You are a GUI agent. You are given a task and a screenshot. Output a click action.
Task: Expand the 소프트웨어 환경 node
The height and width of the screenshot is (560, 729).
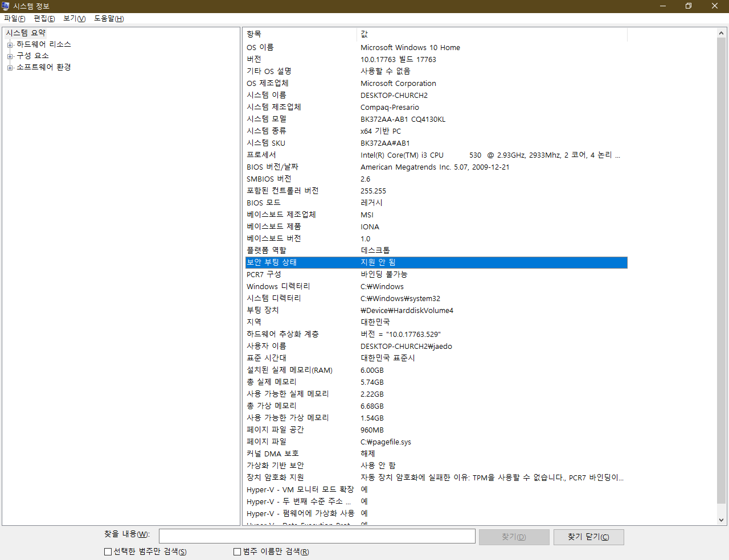[x=10, y=68]
